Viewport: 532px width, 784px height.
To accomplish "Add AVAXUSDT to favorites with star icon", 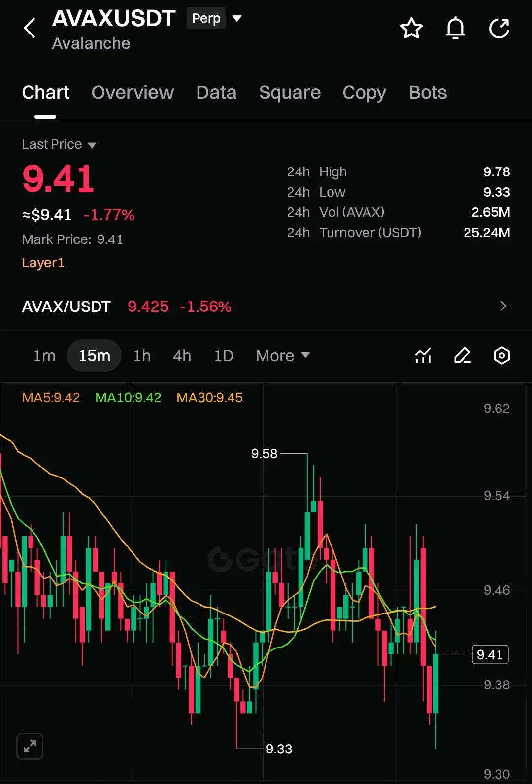I will click(411, 28).
